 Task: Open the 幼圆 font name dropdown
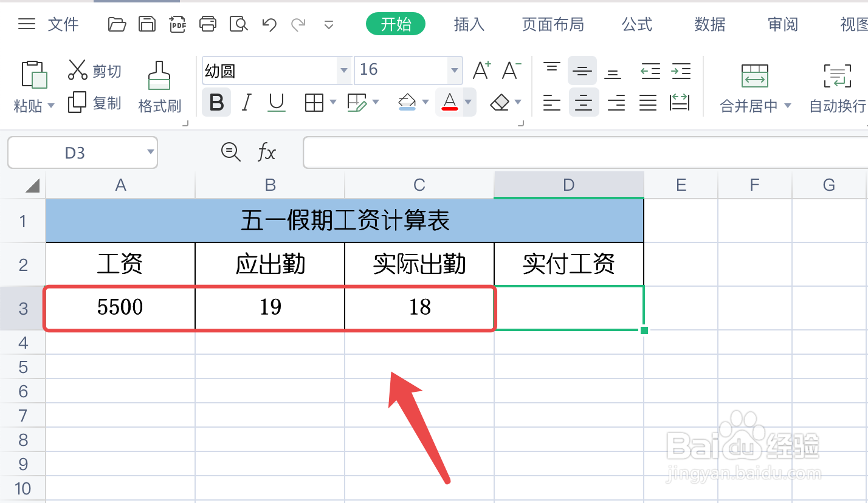pos(343,70)
